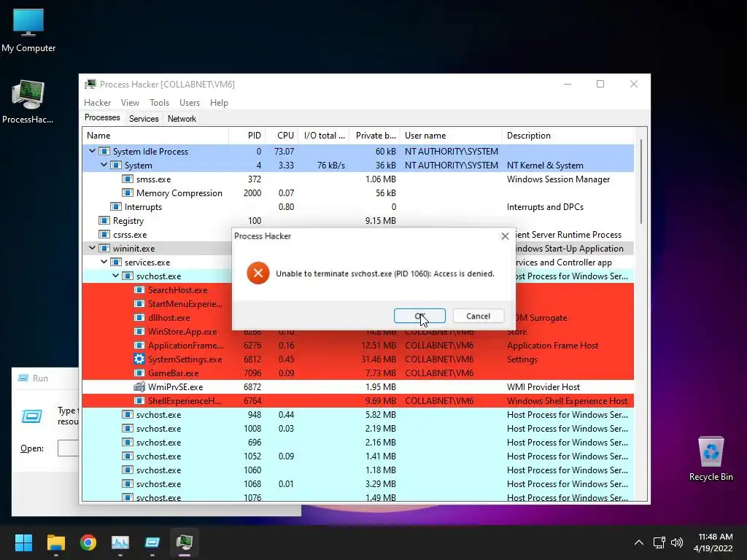Open the Windows Start button
Image resolution: width=747 pixels, height=560 pixels.
(23, 542)
